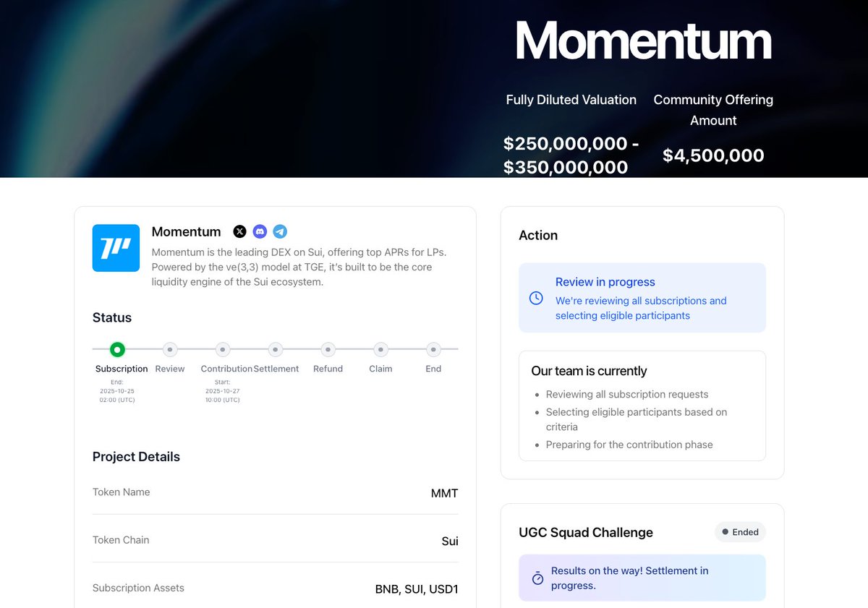The image size is (868, 608).
Task: Select the End step marker
Action: coord(433,350)
